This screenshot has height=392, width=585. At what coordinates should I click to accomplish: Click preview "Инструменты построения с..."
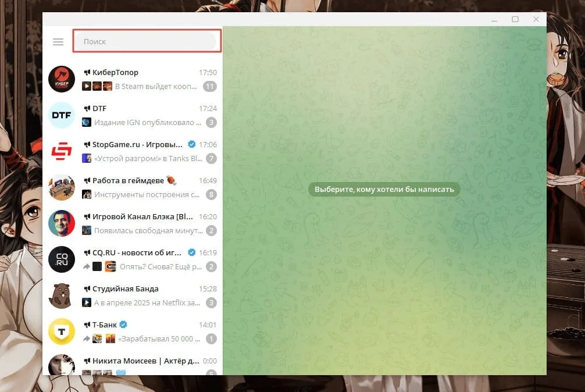[x=147, y=195]
